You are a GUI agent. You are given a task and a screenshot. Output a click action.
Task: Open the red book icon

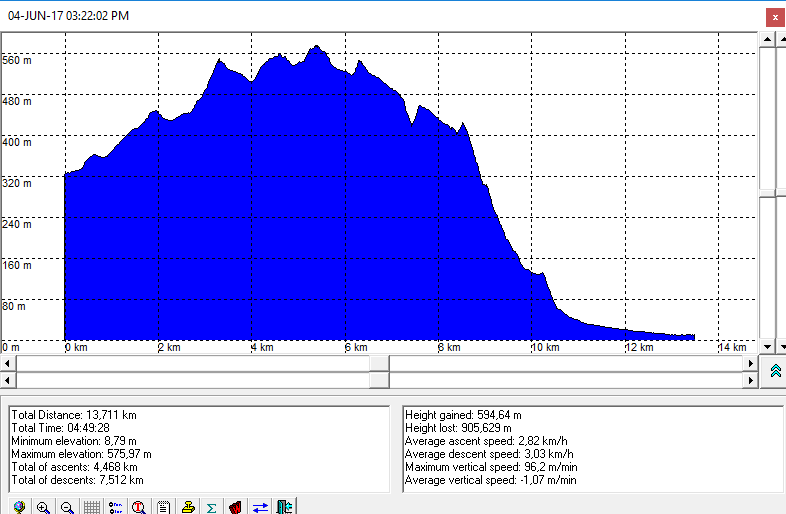[235, 507]
